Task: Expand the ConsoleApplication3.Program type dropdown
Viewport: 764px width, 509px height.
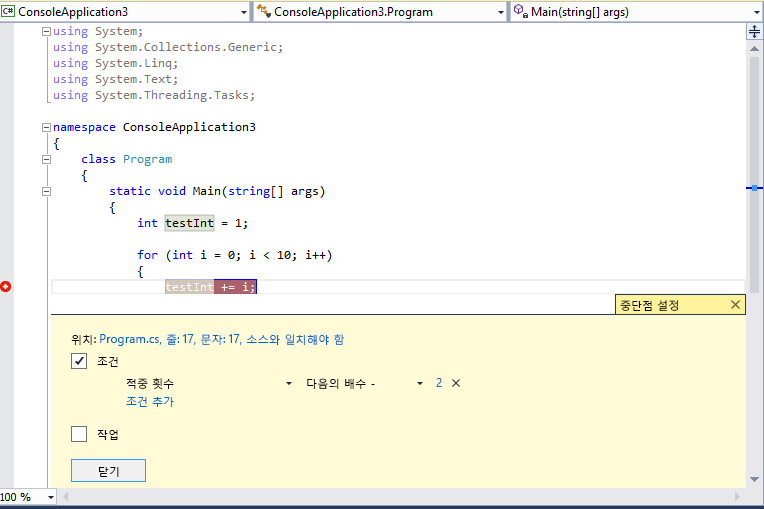Action: pos(501,12)
